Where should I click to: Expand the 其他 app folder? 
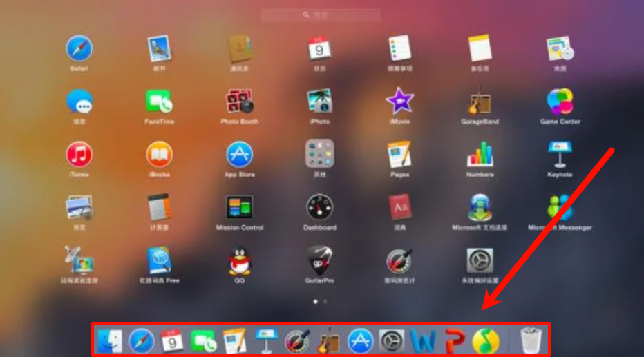pyautogui.click(x=319, y=154)
